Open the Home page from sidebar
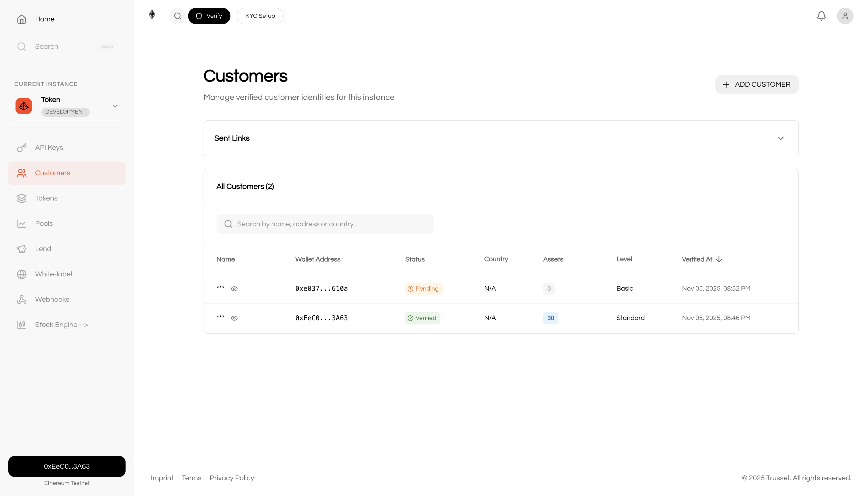The image size is (868, 496). pyautogui.click(x=44, y=19)
